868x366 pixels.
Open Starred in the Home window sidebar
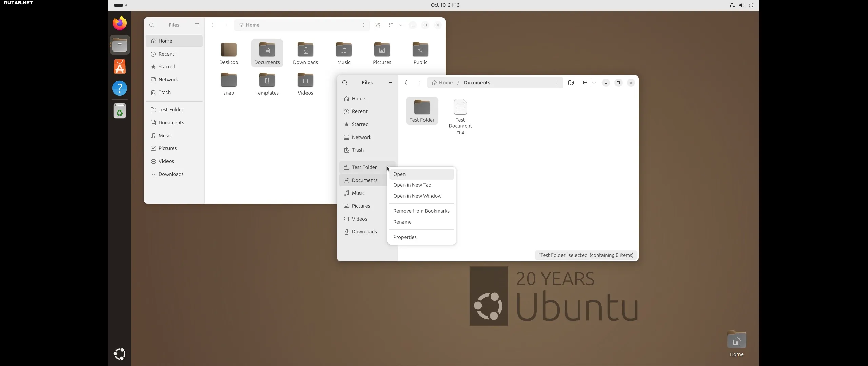pyautogui.click(x=174, y=67)
